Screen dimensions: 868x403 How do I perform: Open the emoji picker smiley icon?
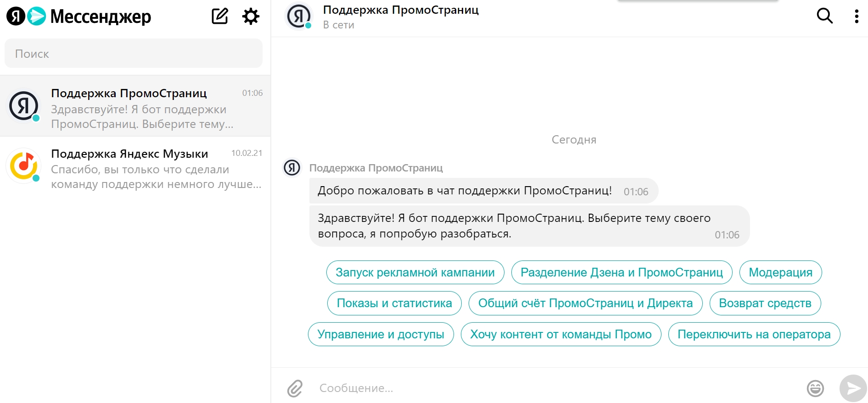pos(815,388)
